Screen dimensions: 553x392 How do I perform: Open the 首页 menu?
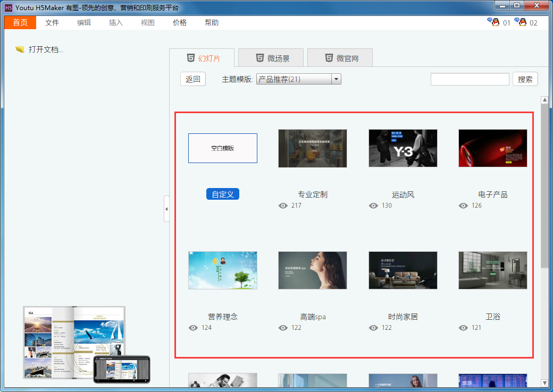(20, 22)
